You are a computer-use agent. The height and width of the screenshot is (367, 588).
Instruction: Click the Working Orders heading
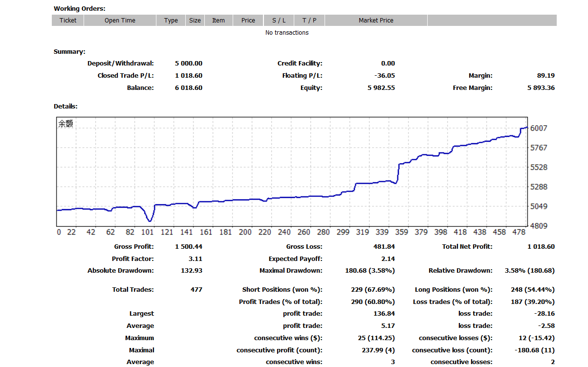pos(80,8)
